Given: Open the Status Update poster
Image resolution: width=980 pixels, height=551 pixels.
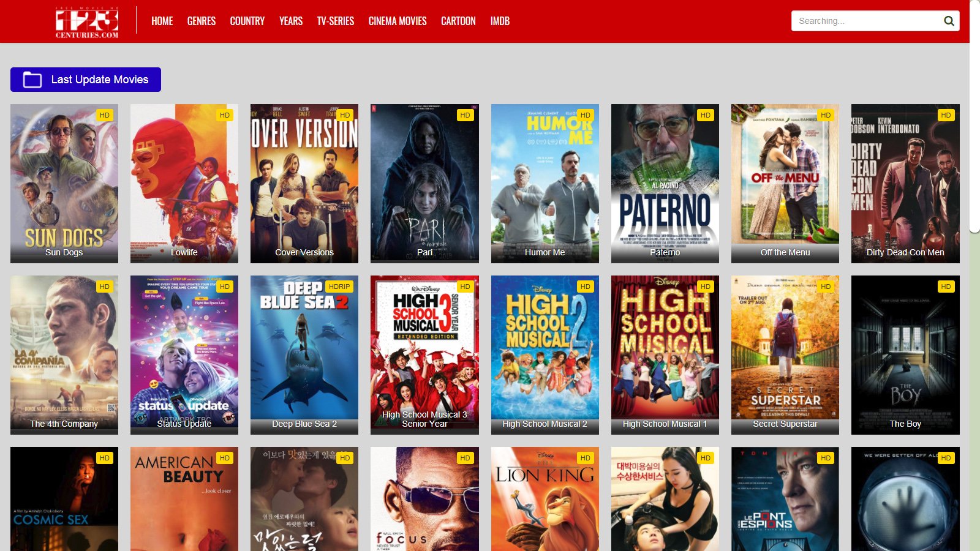Looking at the screenshot, I should [x=184, y=355].
